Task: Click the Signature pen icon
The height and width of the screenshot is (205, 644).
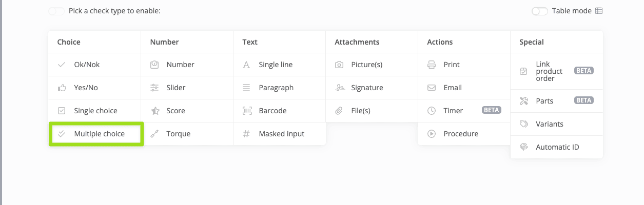Action: 339,88
